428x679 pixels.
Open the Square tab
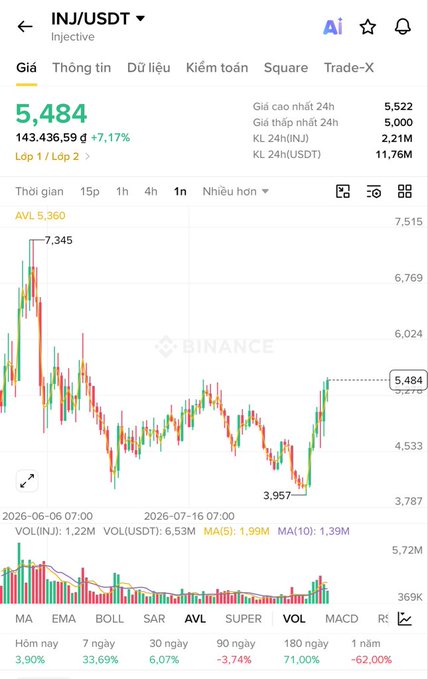coord(286,68)
